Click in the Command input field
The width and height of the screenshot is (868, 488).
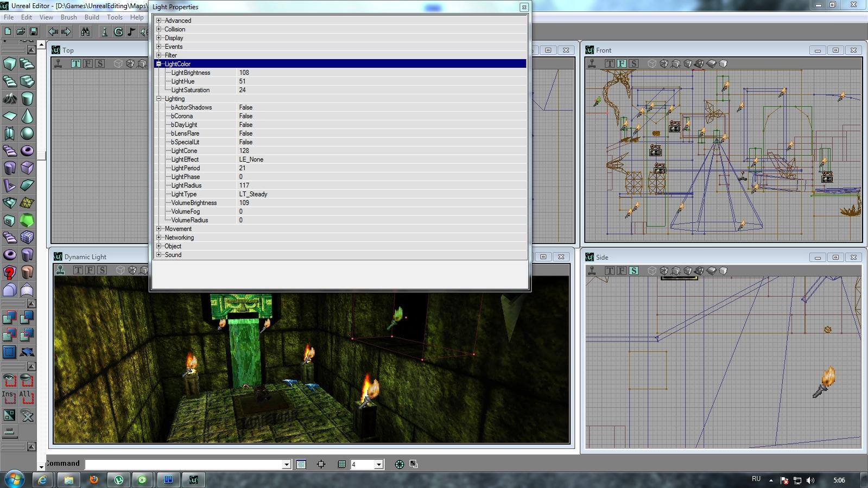[x=183, y=465]
